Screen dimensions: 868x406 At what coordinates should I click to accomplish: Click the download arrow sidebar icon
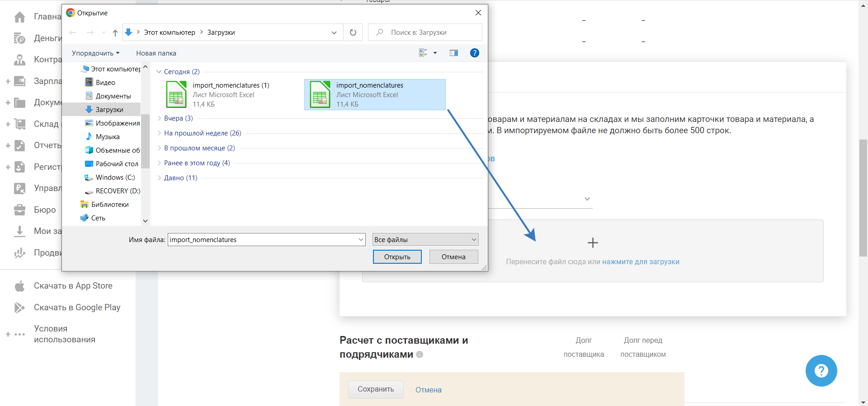click(19, 231)
